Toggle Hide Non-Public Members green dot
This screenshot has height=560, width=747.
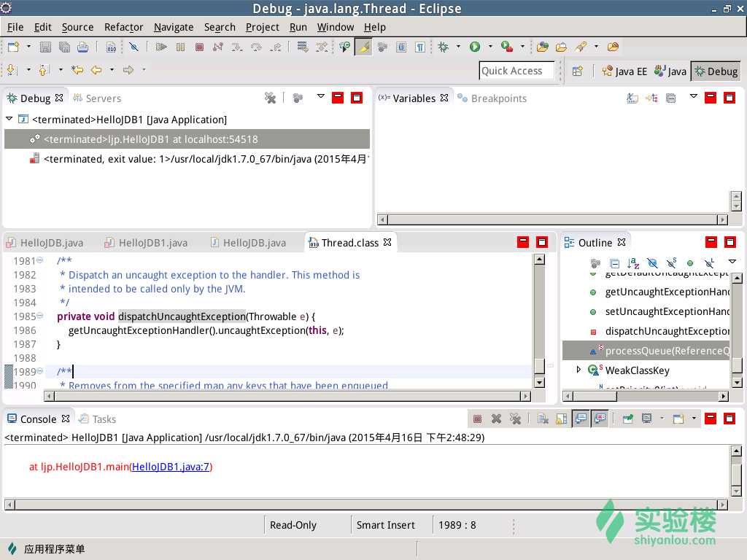[x=690, y=263]
